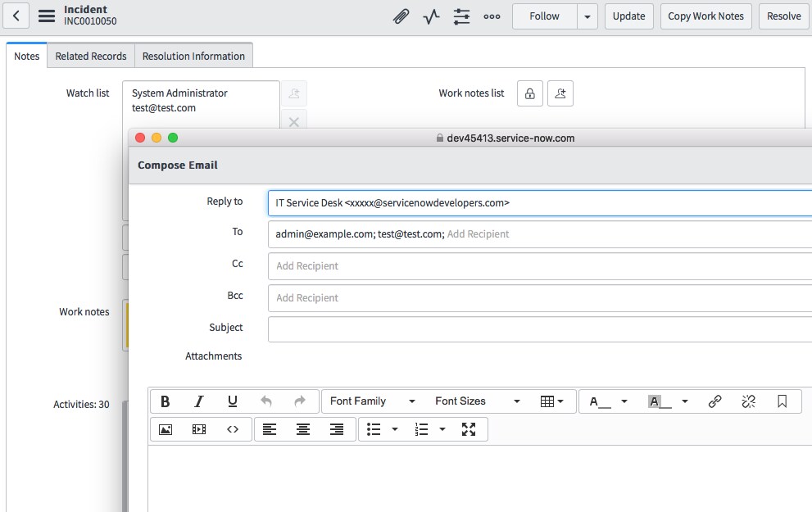Open the source code view icon
812x512 pixels.
[x=233, y=429]
